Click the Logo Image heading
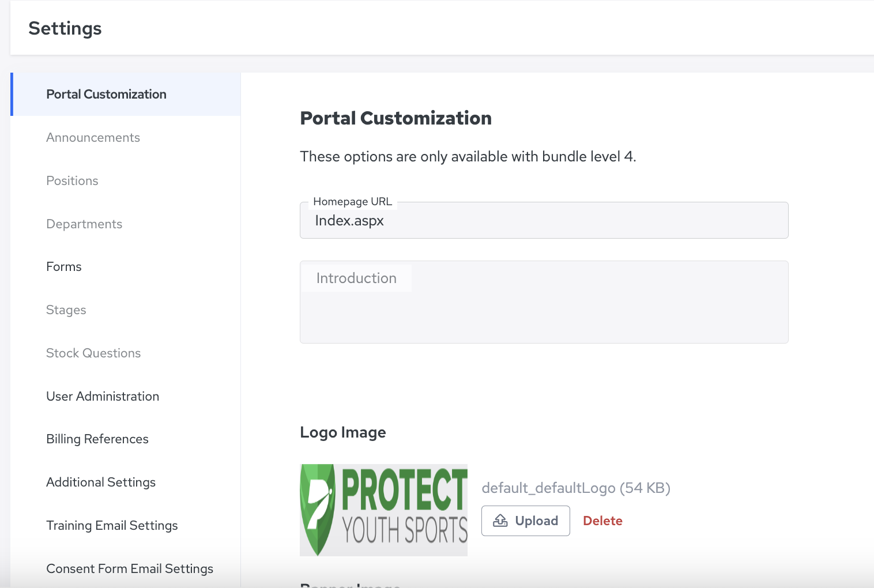Image resolution: width=874 pixels, height=588 pixels. pos(343,432)
